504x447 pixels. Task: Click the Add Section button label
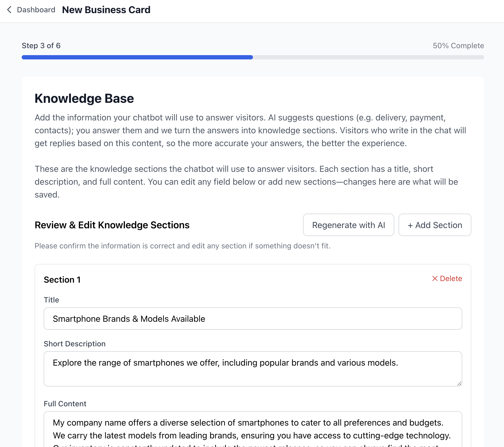(439, 225)
